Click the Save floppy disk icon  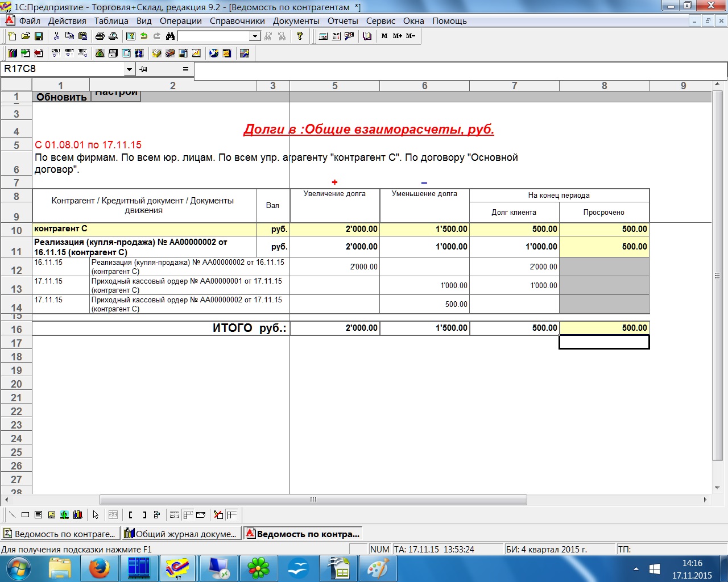[39, 36]
